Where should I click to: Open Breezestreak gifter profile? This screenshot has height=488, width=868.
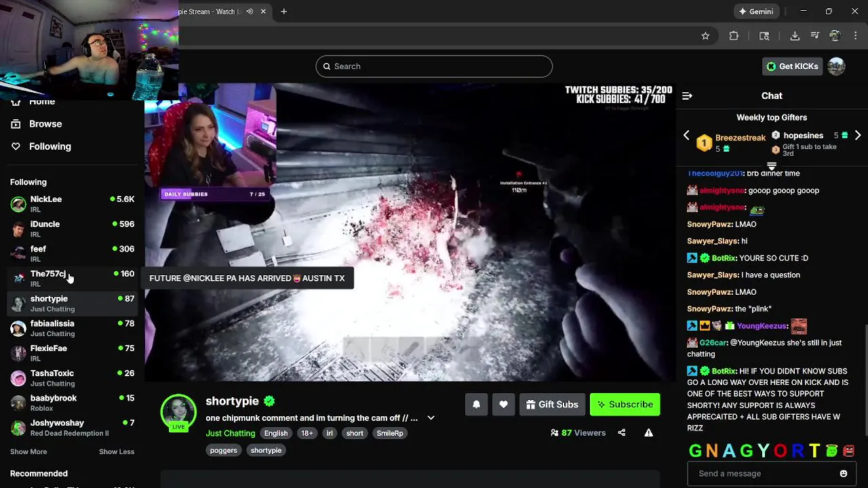click(740, 138)
